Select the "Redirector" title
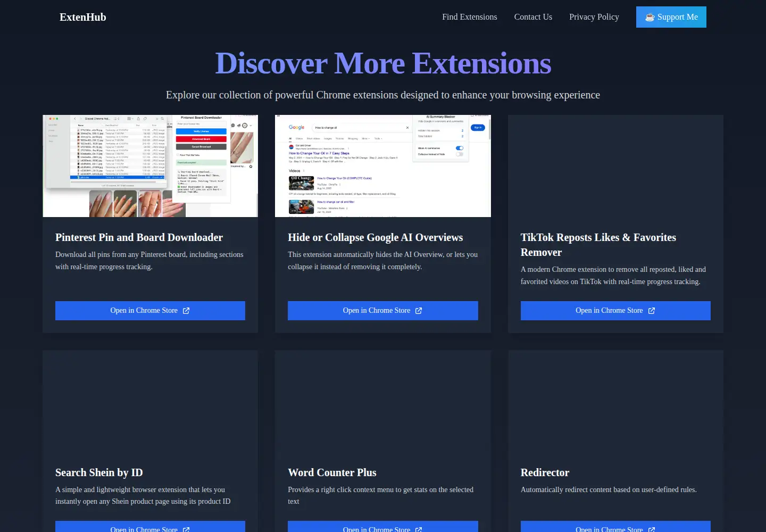Screen dimensions: 766x532 (x=545, y=472)
